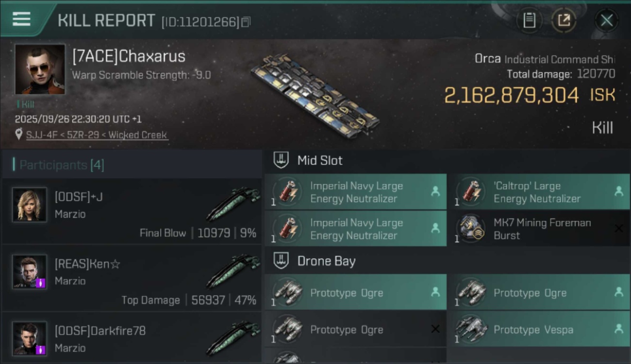631x364 pixels.
Task: Open the clipboard notes icon
Action: 529,20
